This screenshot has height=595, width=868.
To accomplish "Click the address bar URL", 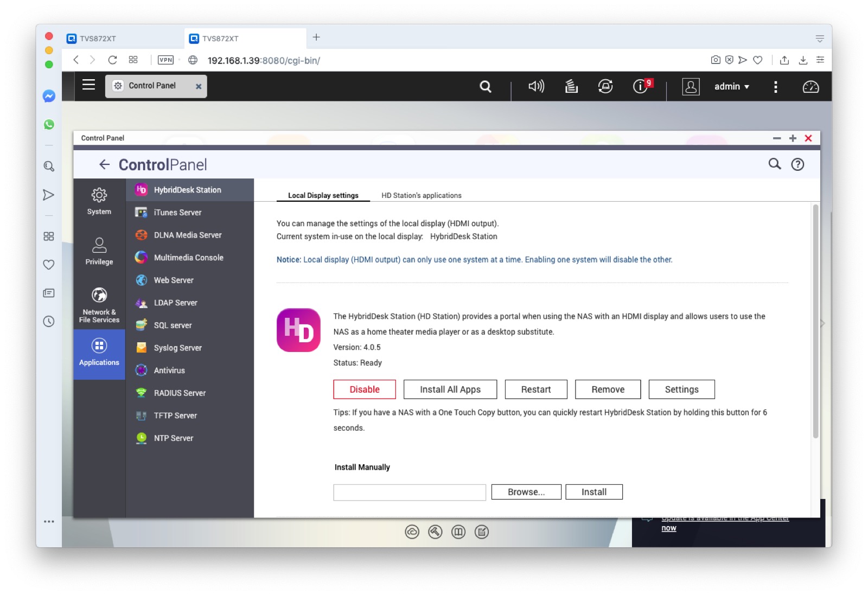I will (x=264, y=60).
